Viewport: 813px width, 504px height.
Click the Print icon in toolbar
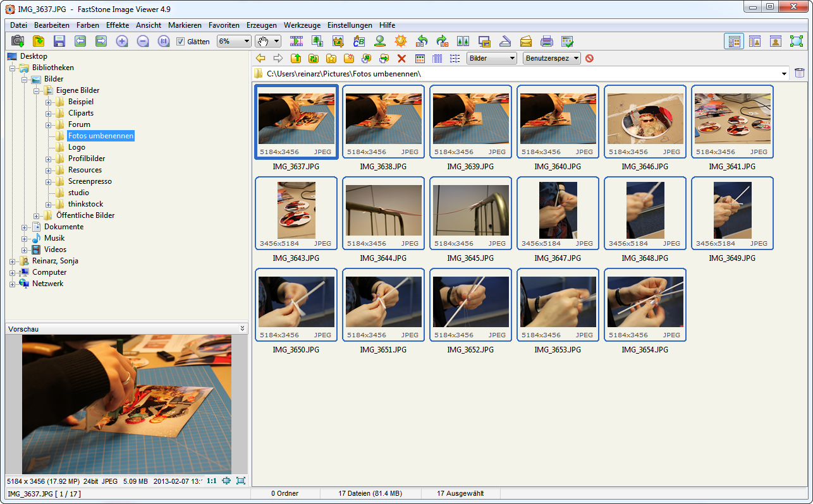point(547,41)
